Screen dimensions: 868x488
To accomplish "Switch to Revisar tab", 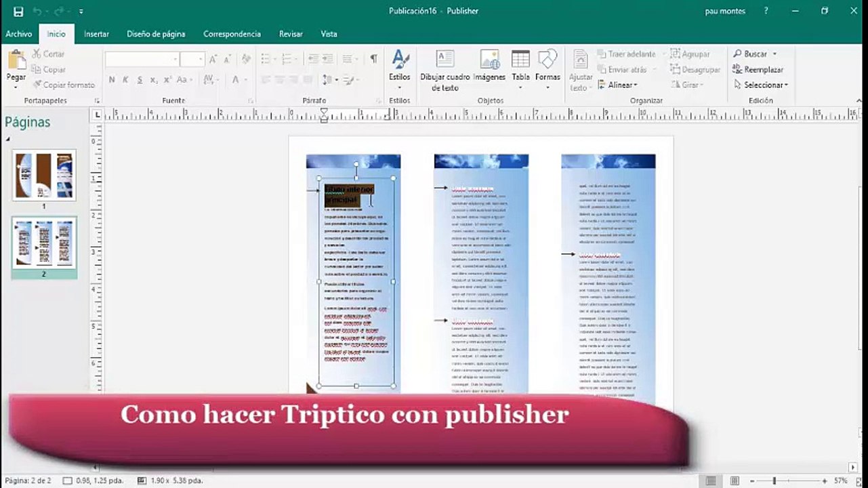I will point(291,34).
